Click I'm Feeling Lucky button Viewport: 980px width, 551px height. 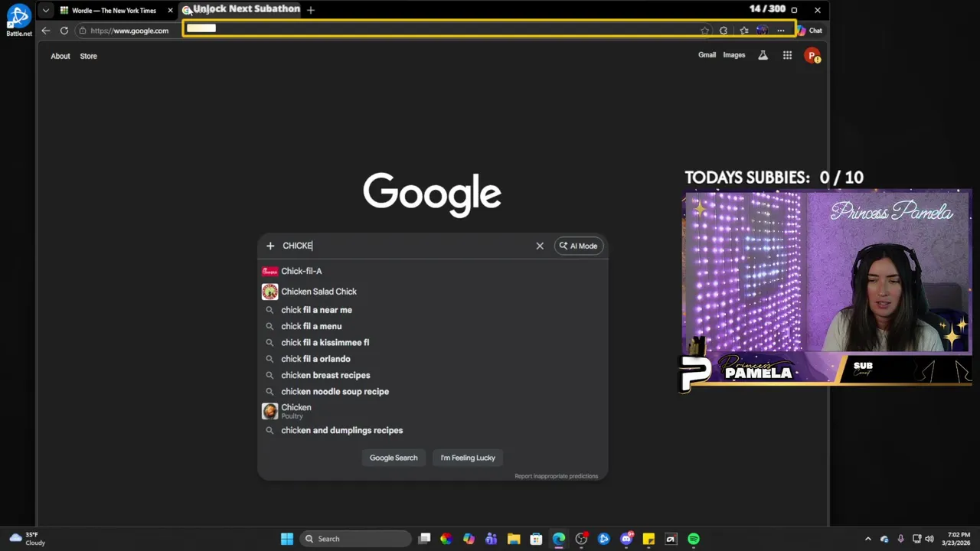pos(468,458)
